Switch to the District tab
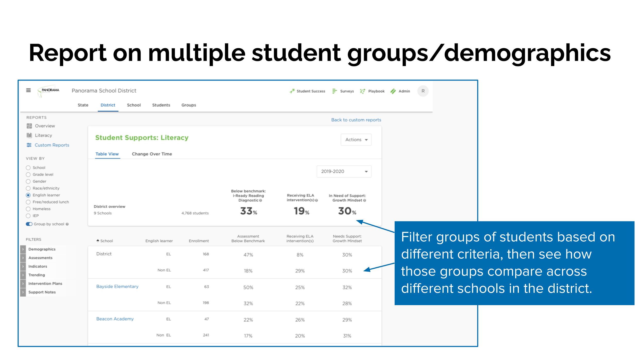Image resolution: width=644 pixels, height=362 pixels. (108, 105)
